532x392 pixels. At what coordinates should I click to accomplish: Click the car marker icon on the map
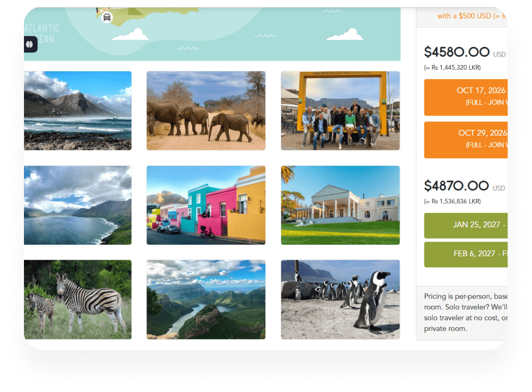coord(107,17)
